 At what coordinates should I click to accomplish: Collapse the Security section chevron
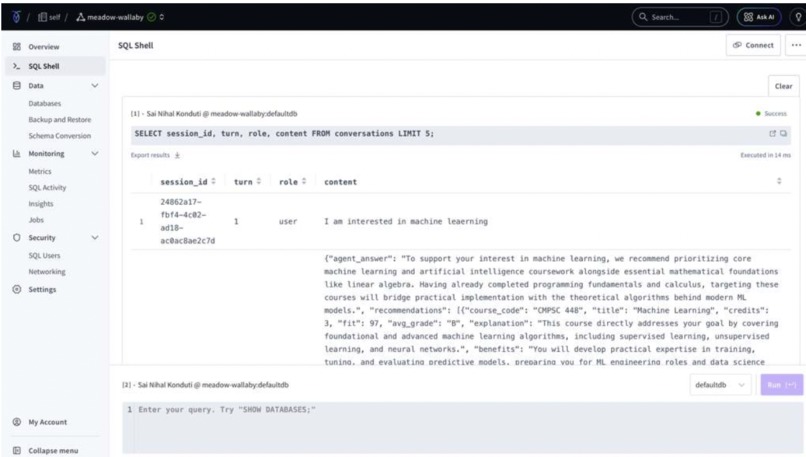tap(95, 237)
